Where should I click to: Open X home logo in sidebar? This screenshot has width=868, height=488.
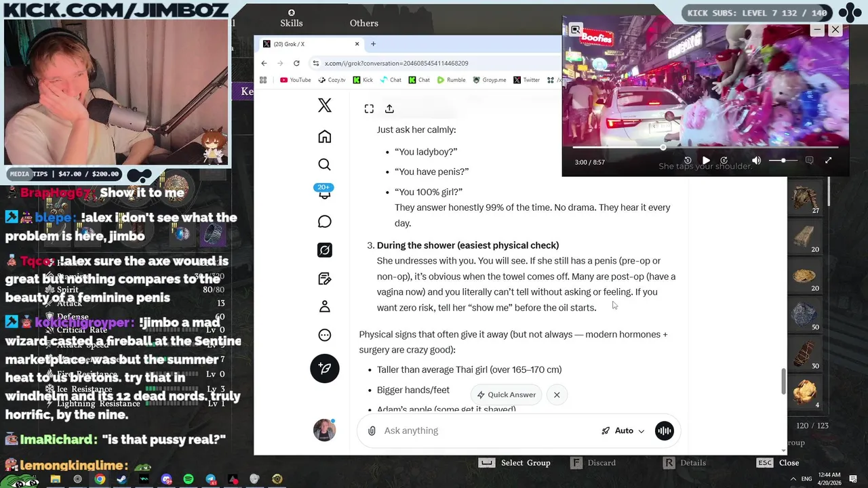point(325,105)
